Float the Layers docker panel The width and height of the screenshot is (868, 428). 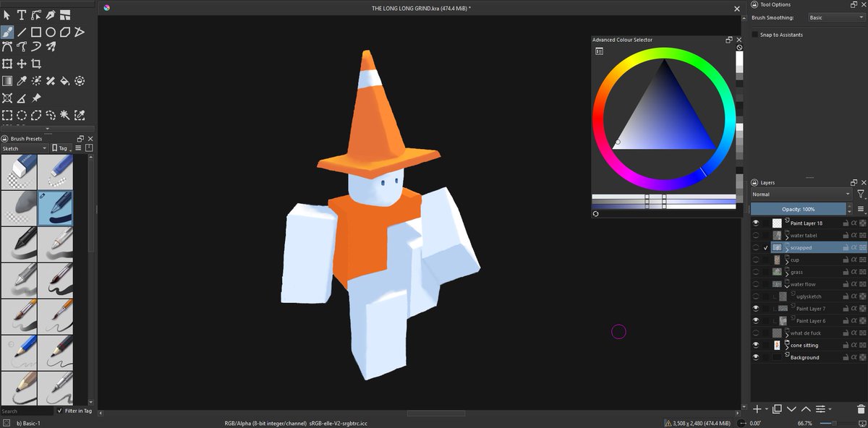tap(852, 182)
